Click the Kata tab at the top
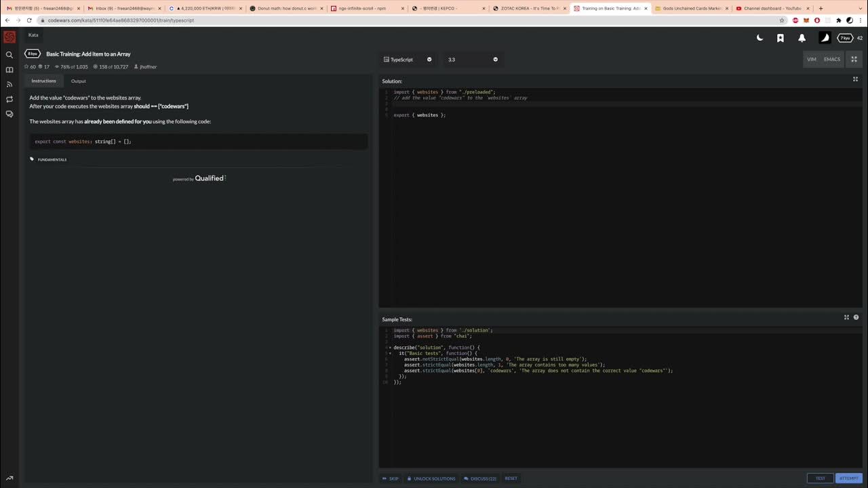This screenshot has width=868, height=488. [x=33, y=35]
